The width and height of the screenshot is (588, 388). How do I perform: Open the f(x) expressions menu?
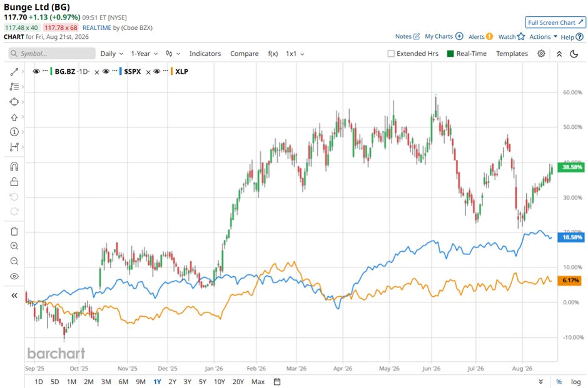pos(273,54)
